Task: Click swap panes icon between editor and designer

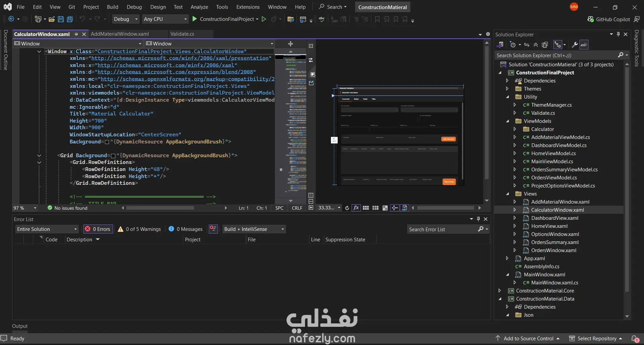Action: tap(311, 60)
